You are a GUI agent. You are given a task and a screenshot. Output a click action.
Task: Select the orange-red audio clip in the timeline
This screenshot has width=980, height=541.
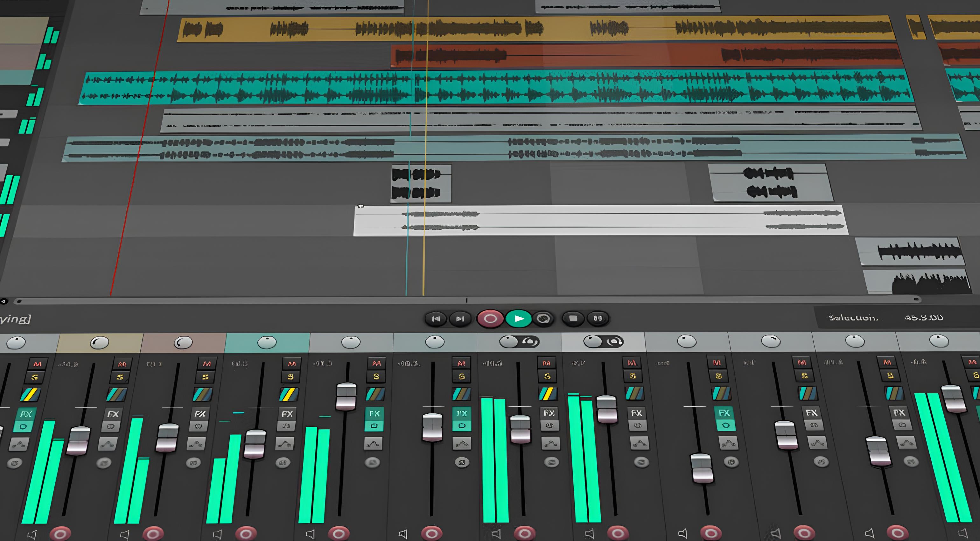609,56
